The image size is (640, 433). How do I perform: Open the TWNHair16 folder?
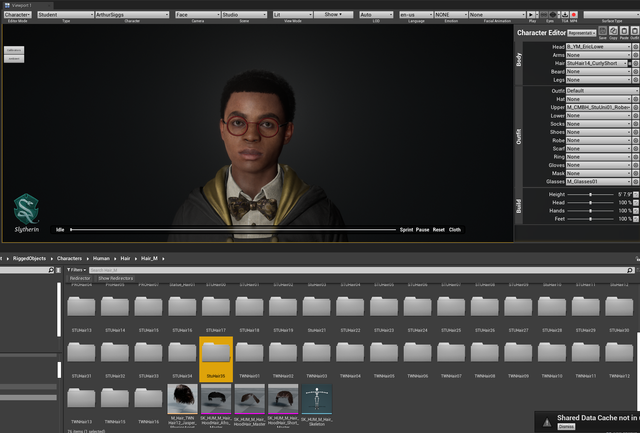coord(148,398)
